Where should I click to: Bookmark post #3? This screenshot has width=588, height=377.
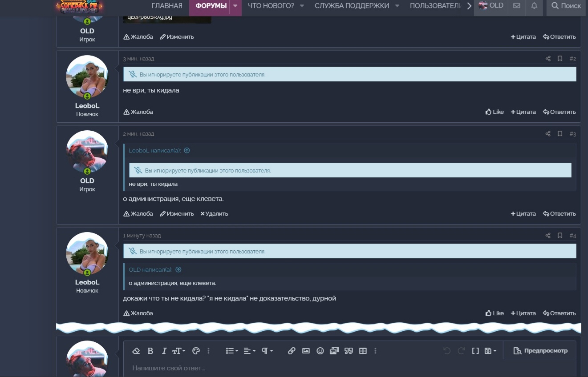[x=560, y=134]
